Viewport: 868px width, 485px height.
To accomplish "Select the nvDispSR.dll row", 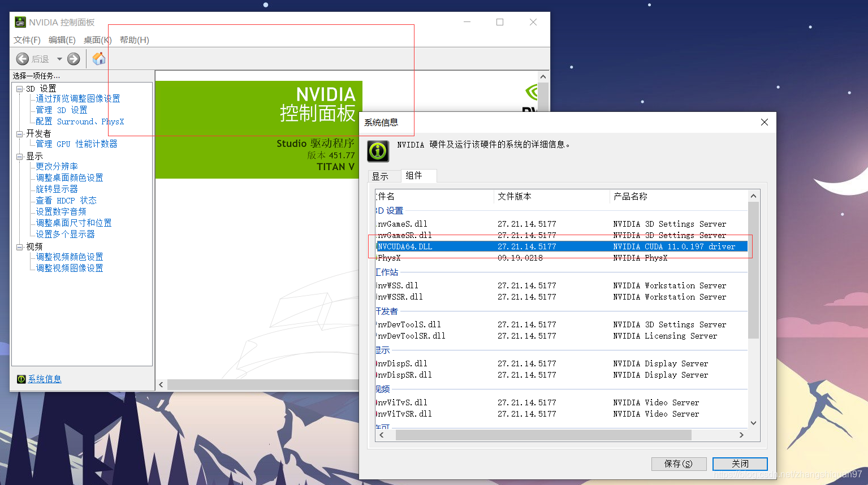I will pyautogui.click(x=562, y=375).
